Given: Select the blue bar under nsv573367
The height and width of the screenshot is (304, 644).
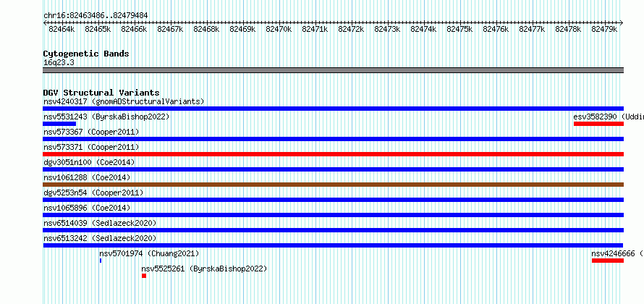Looking at the screenshot, I should pyautogui.click(x=333, y=139).
